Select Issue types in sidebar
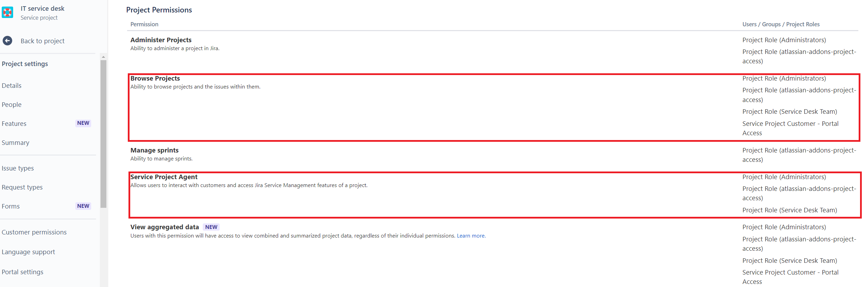Screen dimensions: 868x287 click(x=18, y=168)
